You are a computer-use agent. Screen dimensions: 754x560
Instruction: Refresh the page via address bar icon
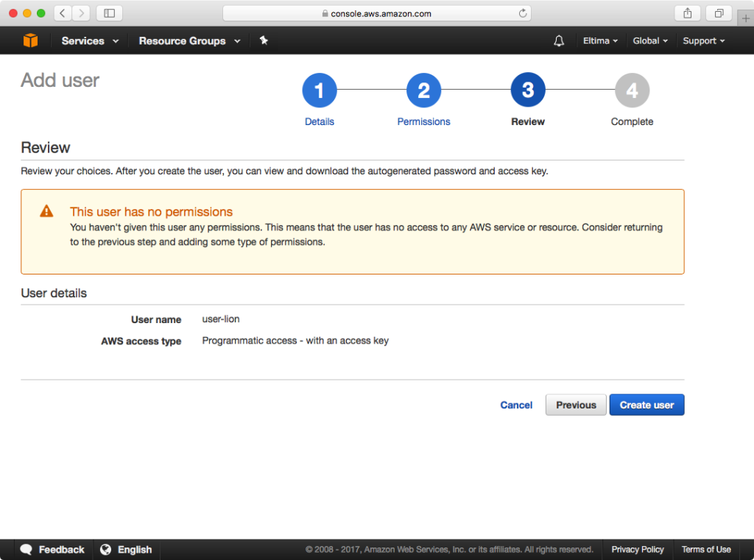coord(522,13)
